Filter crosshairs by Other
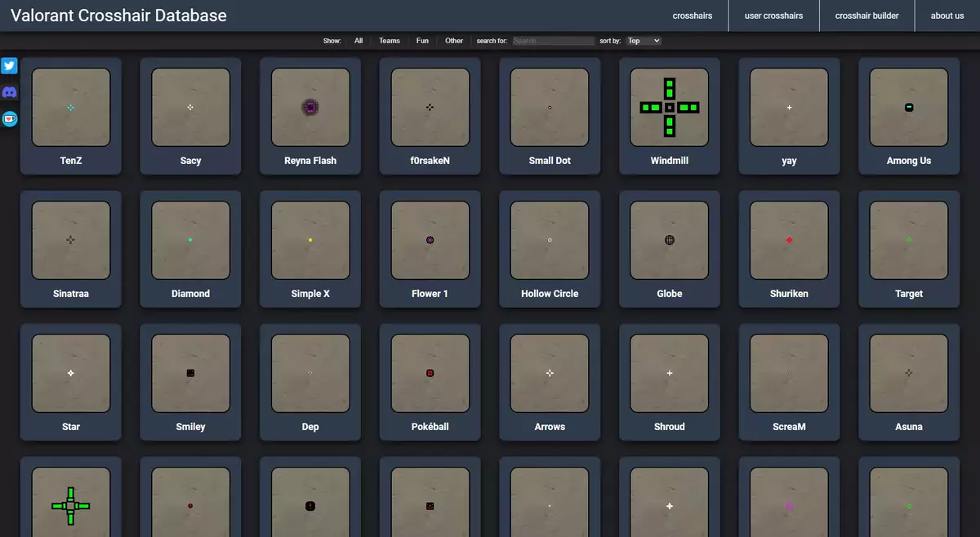980x537 pixels. tap(454, 41)
